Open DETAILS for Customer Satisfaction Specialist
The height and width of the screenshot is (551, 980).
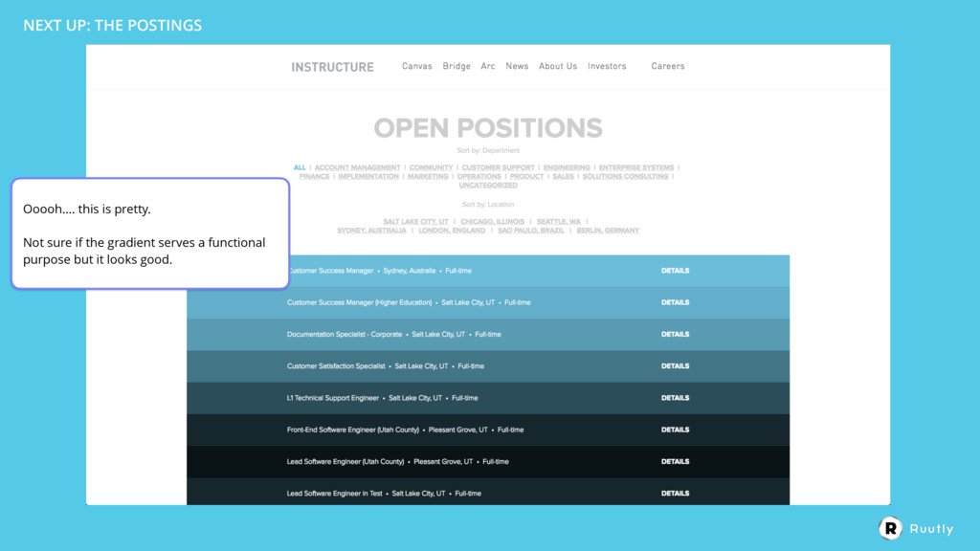click(675, 366)
